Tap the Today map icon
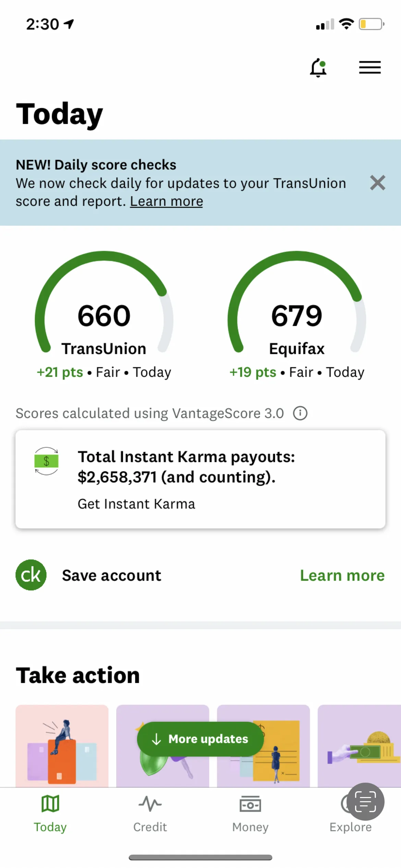Screen dimensions: 401x868 point(50,804)
